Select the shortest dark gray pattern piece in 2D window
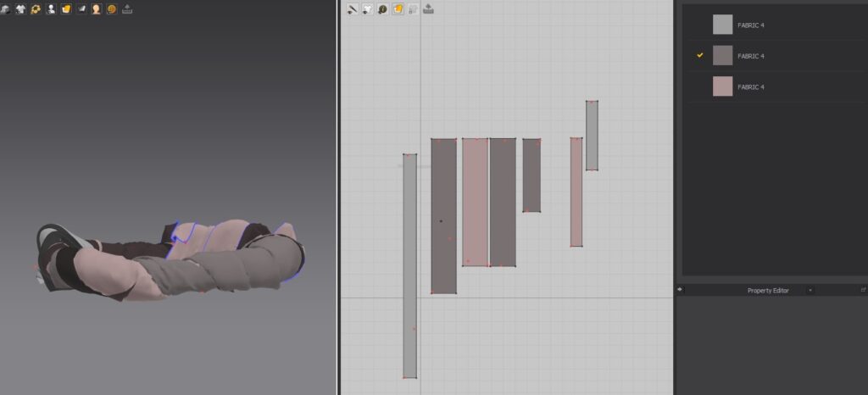 [x=531, y=175]
